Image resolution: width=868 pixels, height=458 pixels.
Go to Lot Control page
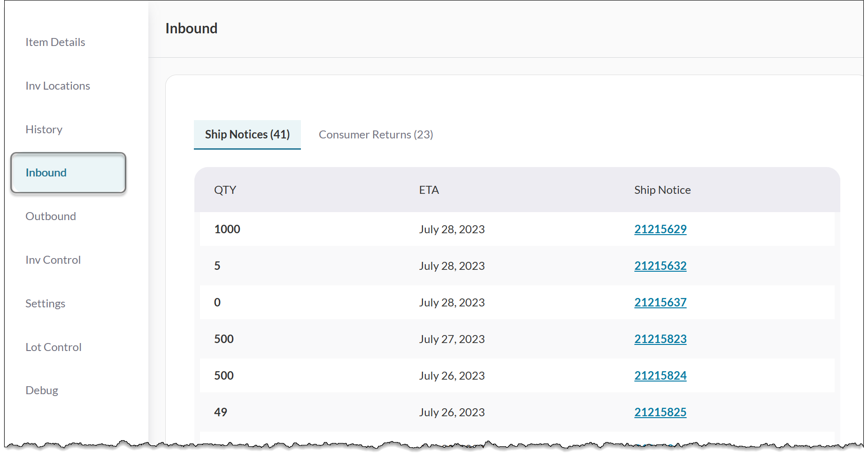53,347
